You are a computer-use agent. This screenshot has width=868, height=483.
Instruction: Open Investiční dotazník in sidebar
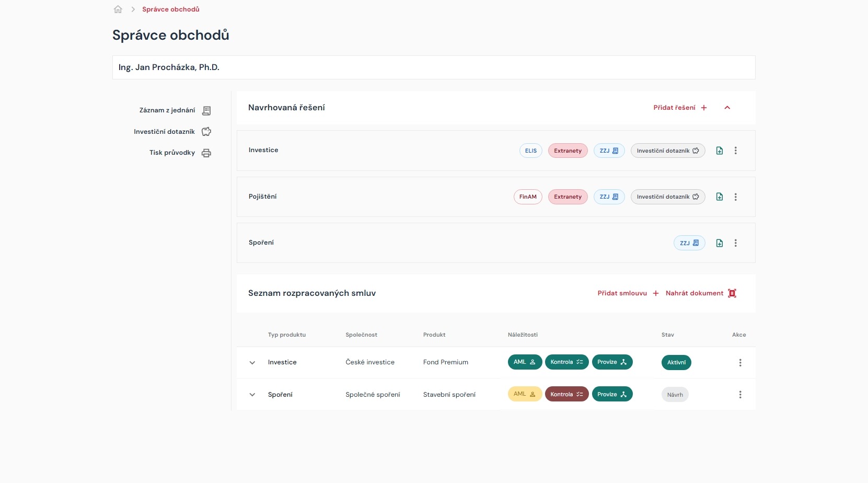coord(172,132)
